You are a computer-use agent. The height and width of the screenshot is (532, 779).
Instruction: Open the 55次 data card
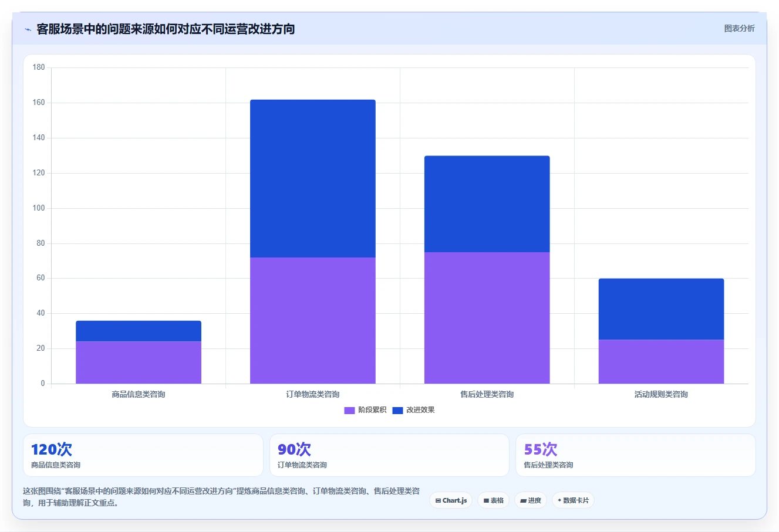pyautogui.click(x=635, y=455)
